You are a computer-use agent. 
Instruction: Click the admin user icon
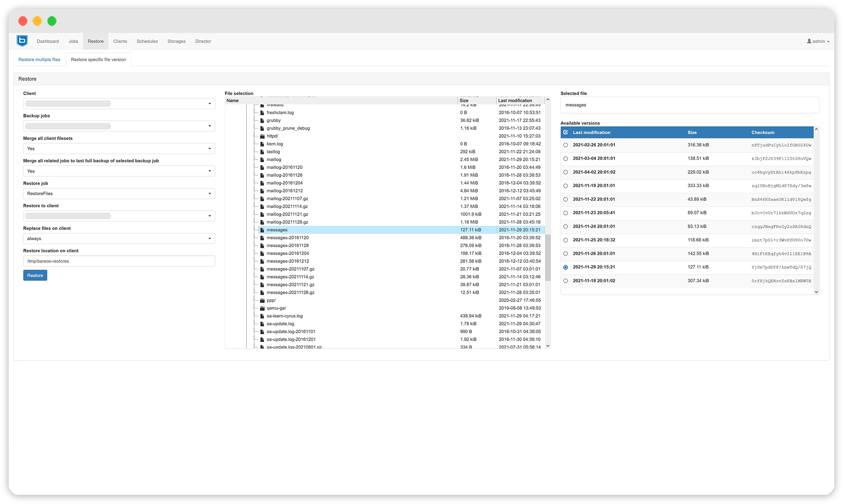809,41
